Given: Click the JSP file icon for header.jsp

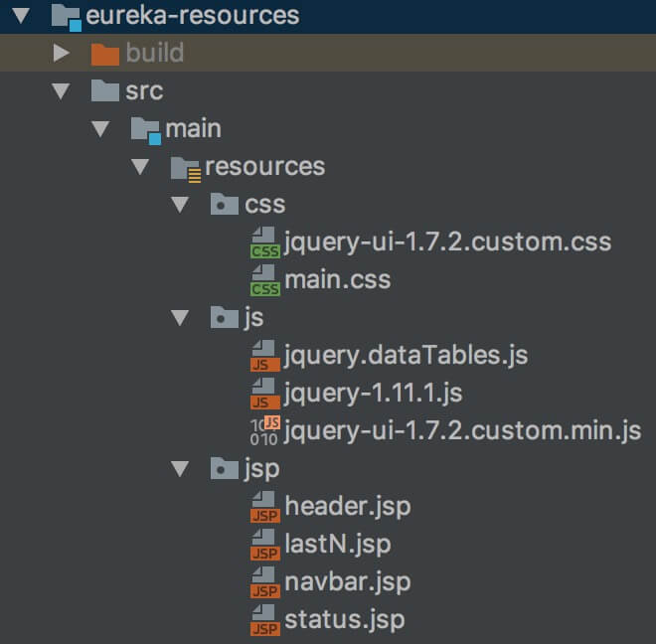Looking at the screenshot, I should pos(264,507).
